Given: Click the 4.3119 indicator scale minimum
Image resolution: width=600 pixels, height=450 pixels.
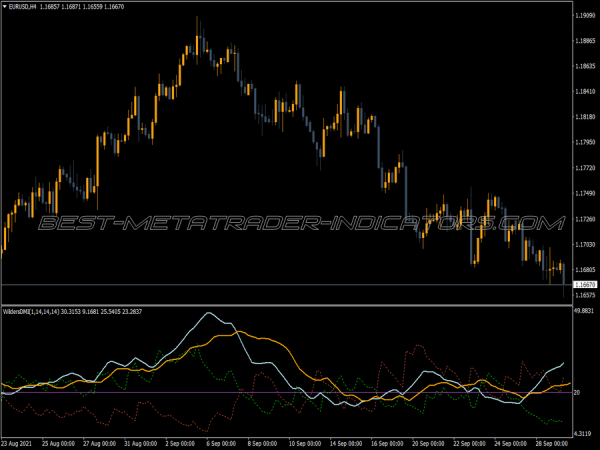Looking at the screenshot, I should pyautogui.click(x=582, y=434).
